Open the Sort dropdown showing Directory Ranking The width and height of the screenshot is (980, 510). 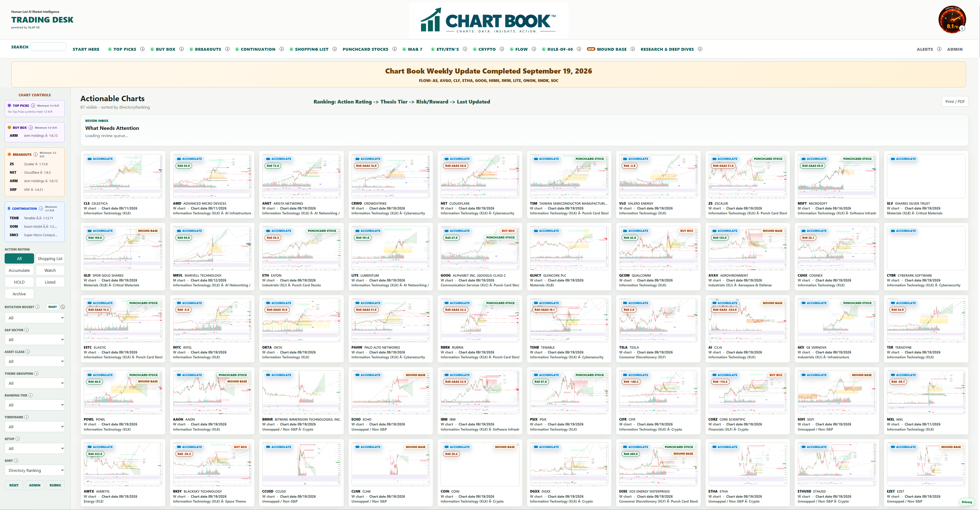click(35, 470)
